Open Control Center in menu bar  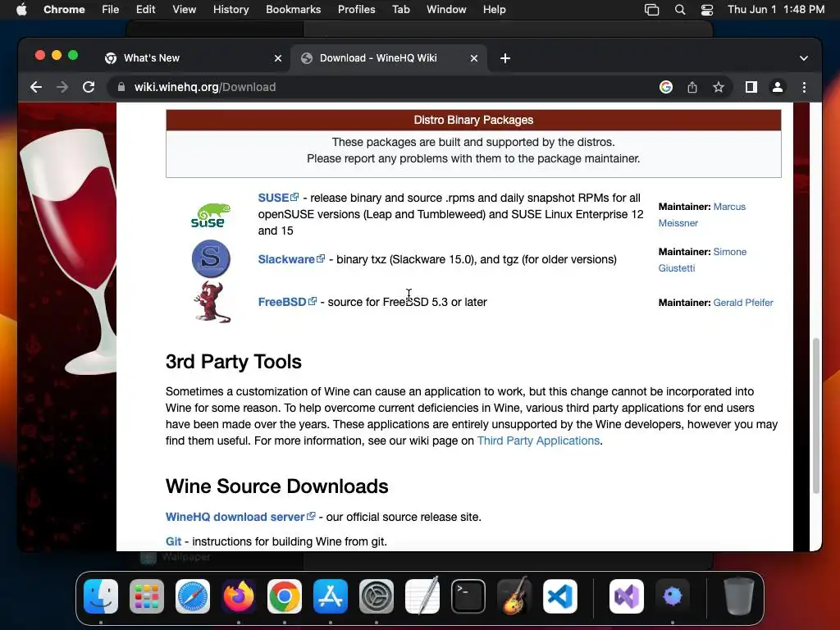click(706, 10)
